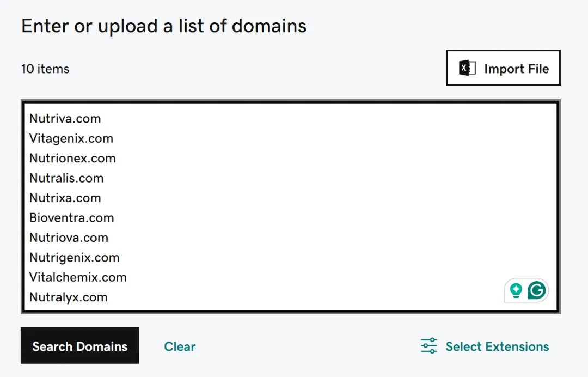588x377 pixels.
Task: Click on the Nutralis.com domain entry
Action: coord(66,178)
